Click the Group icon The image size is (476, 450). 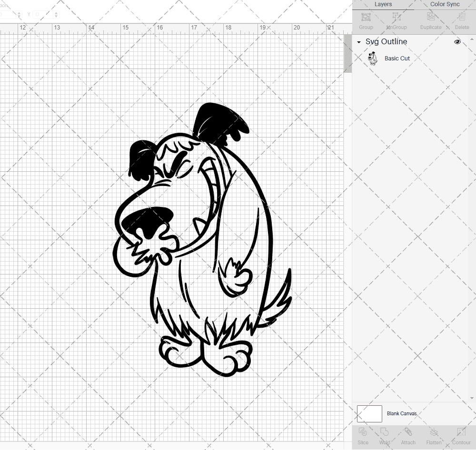click(366, 16)
